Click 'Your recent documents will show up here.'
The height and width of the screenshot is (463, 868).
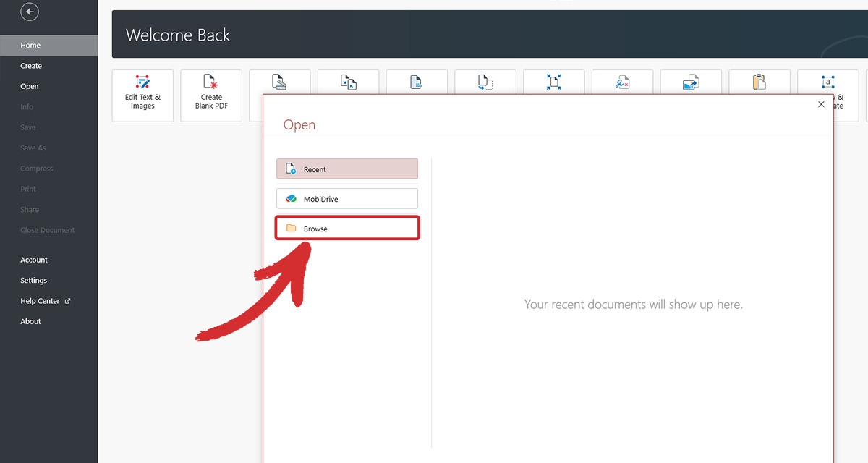(x=634, y=305)
